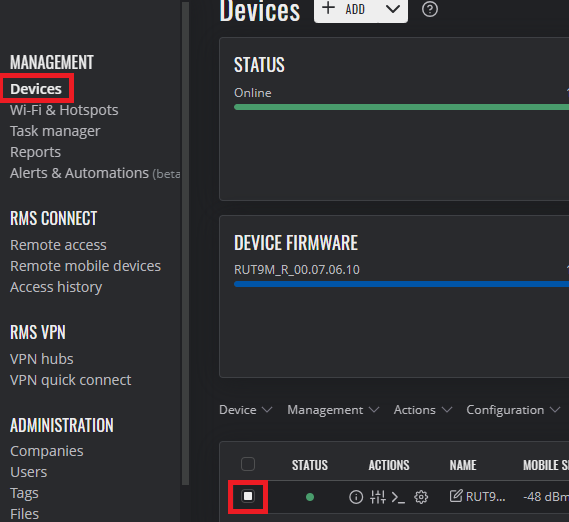Open the help question mark icon
Image resolution: width=569 pixels, height=522 pixels.
point(430,9)
